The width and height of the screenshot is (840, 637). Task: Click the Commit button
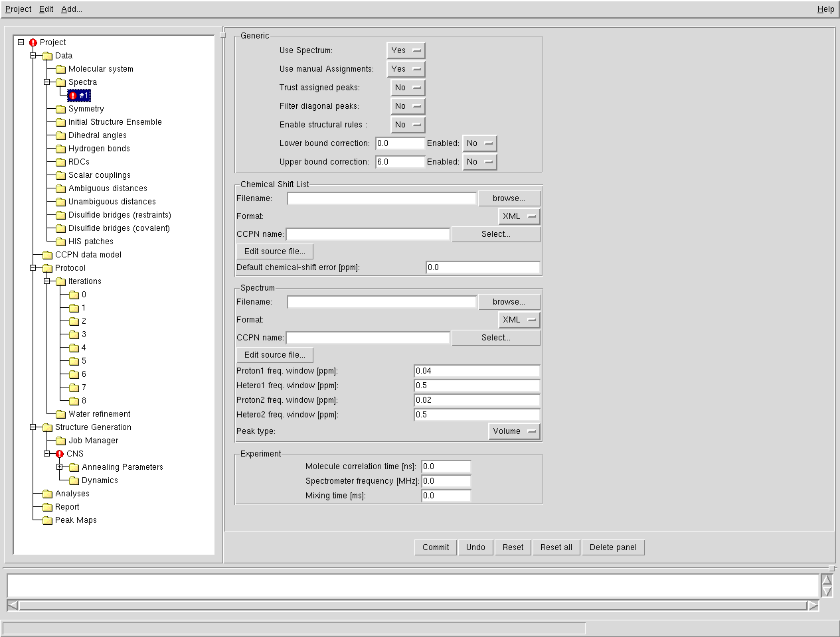(x=436, y=547)
